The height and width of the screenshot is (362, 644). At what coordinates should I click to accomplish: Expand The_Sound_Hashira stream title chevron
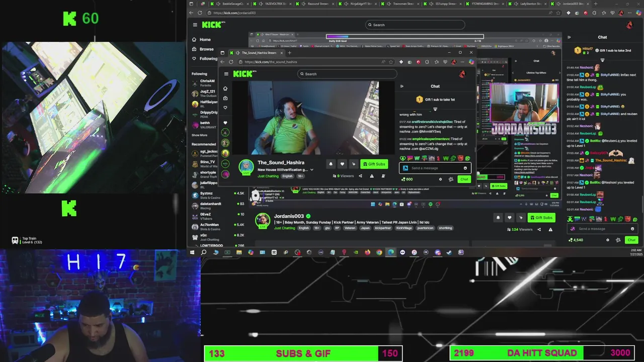(x=311, y=170)
